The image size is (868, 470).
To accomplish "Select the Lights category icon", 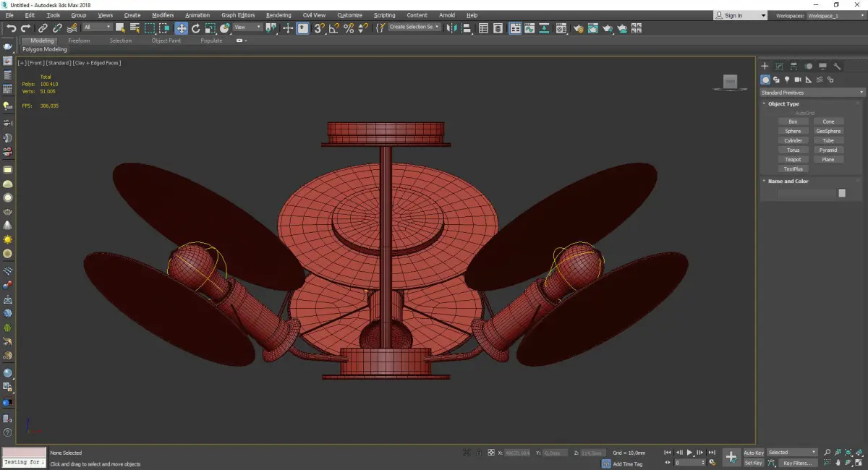I will pyautogui.click(x=787, y=80).
